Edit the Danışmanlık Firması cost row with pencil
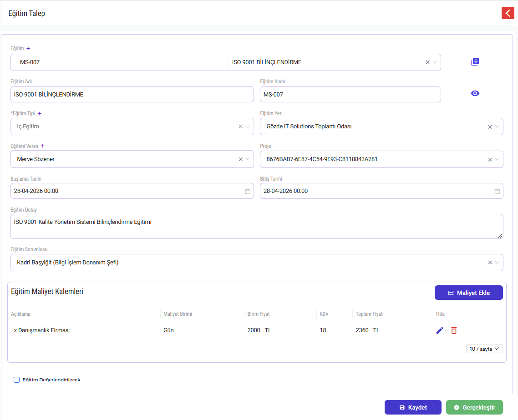The image size is (518, 420). pyautogui.click(x=440, y=330)
